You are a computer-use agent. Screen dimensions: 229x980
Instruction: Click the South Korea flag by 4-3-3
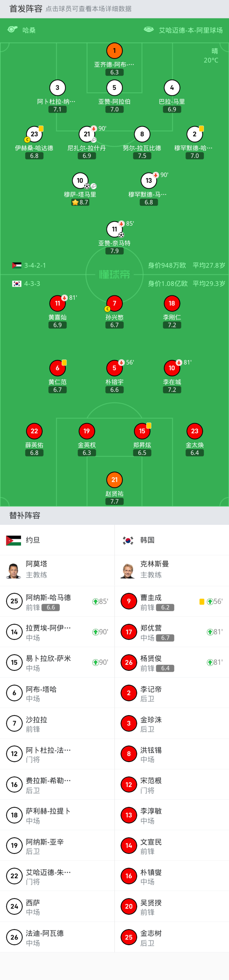point(17,283)
